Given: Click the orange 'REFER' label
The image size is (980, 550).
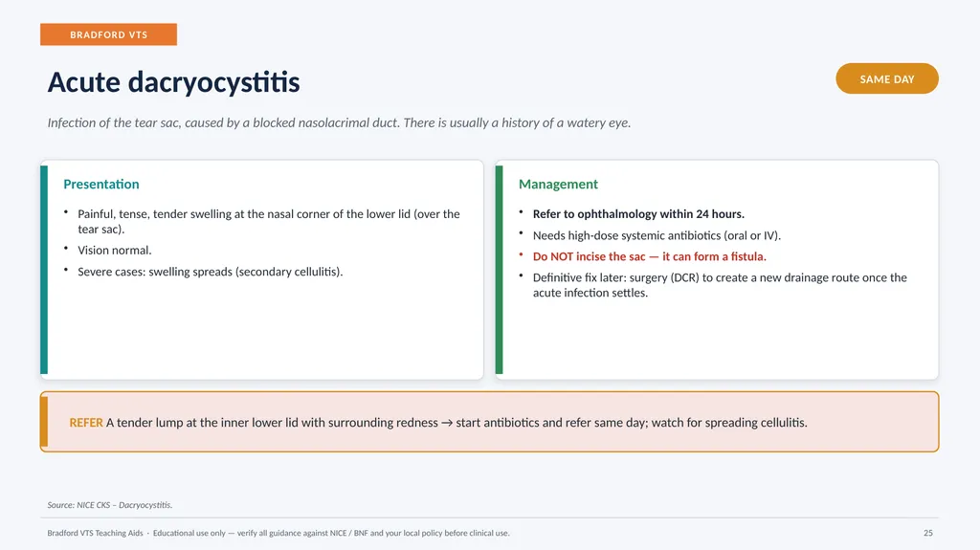Looking at the screenshot, I should click(86, 423).
